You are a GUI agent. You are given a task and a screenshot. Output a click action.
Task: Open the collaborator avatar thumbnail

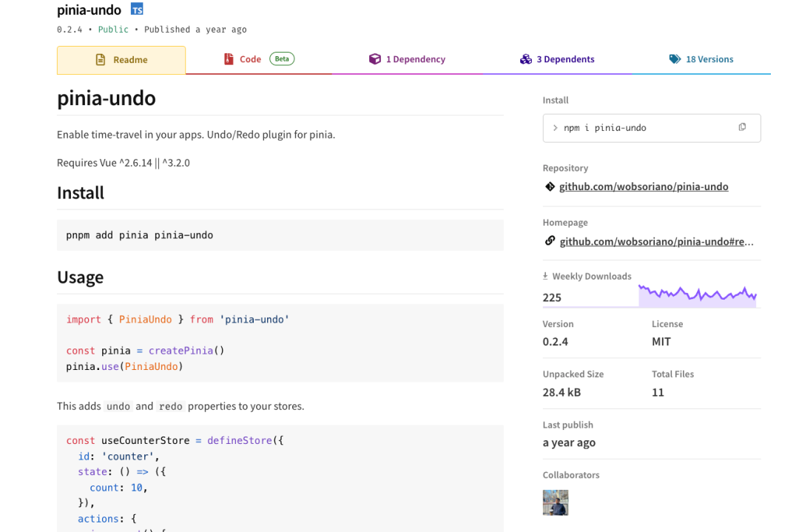(x=556, y=502)
